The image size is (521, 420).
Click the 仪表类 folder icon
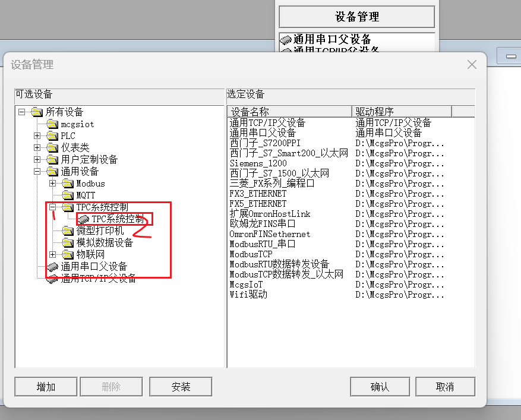pyautogui.click(x=53, y=148)
